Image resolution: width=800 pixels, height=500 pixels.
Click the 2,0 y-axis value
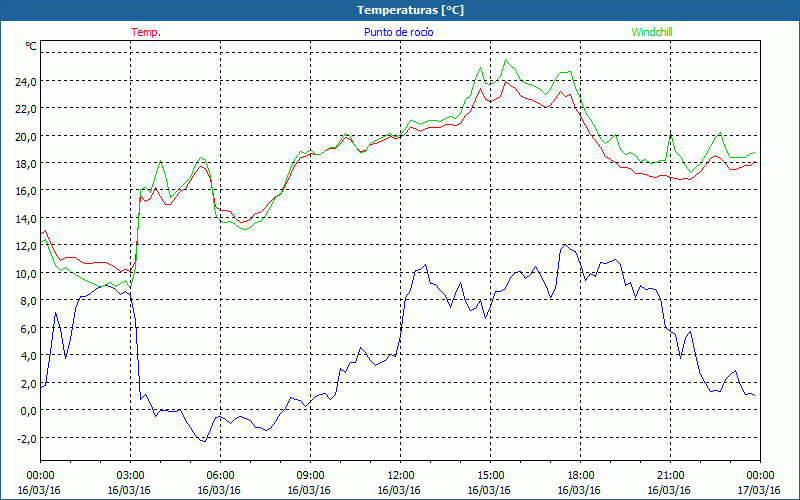point(28,383)
